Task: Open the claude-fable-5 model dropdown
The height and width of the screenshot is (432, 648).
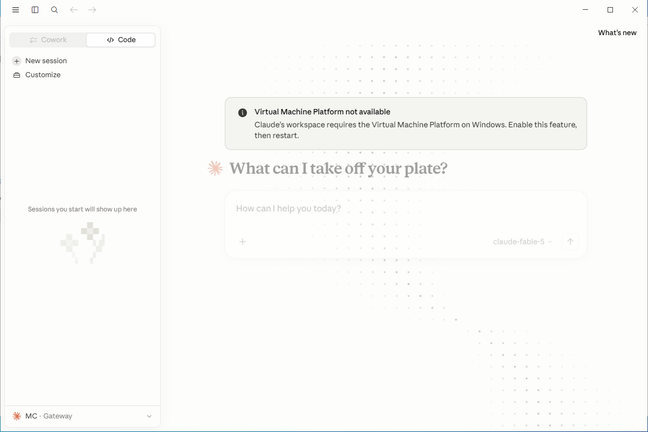Action: tap(522, 241)
